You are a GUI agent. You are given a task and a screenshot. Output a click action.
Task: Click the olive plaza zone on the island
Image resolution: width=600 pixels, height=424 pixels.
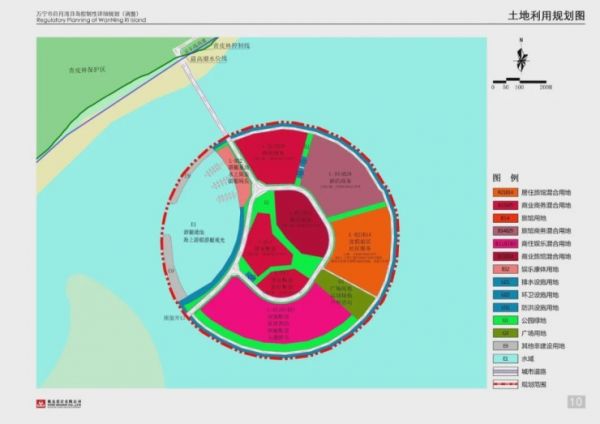pos(344,295)
